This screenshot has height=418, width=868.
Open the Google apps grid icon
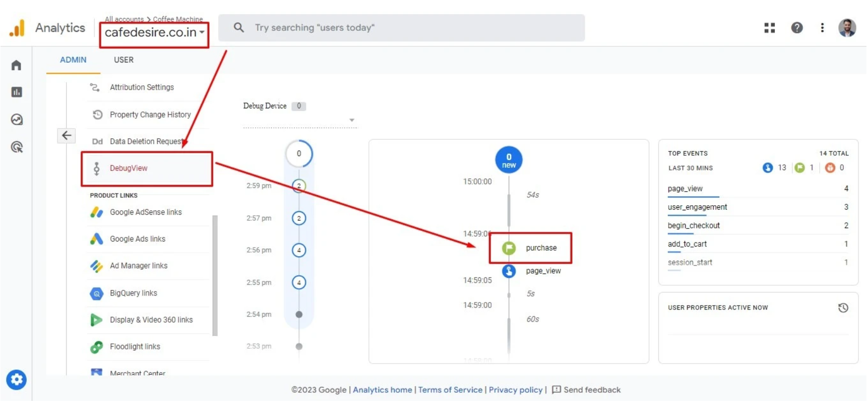(x=769, y=28)
